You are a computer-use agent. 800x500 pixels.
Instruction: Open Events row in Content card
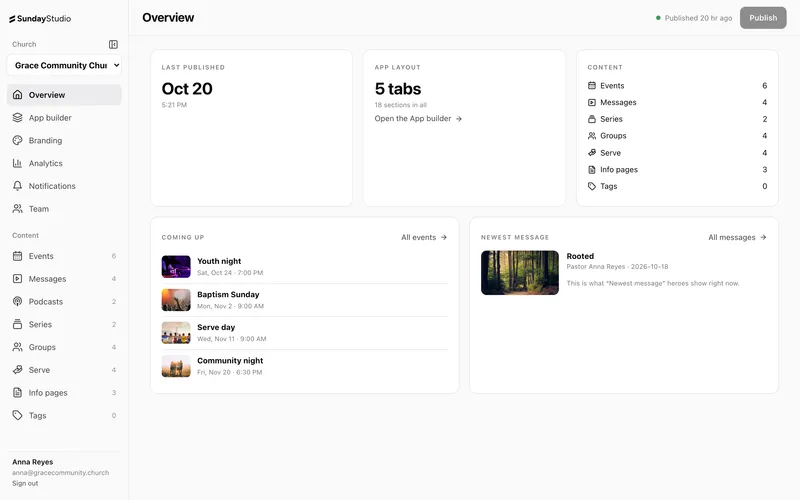677,86
